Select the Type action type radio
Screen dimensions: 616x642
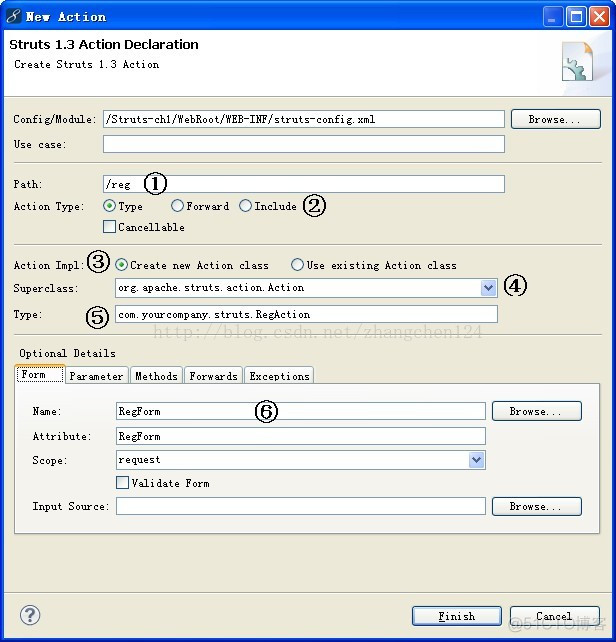[x=109, y=206]
